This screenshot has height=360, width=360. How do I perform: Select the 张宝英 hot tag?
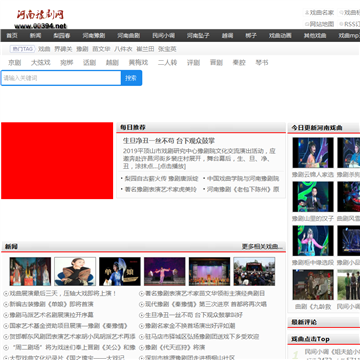click(167, 49)
